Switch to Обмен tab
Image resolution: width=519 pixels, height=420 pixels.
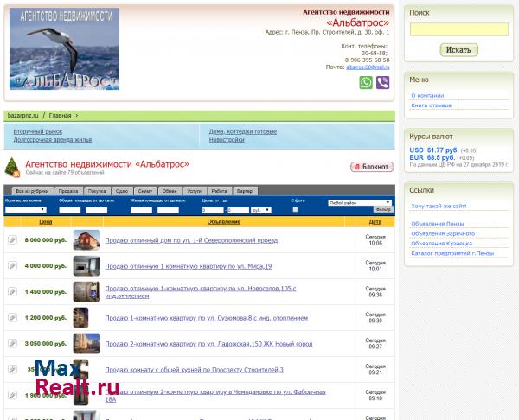(170, 191)
